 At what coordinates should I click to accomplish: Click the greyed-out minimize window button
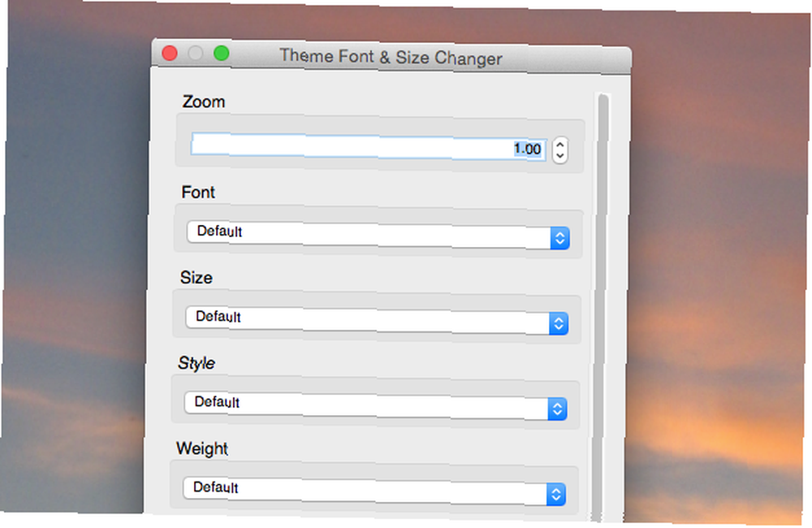pyautogui.click(x=195, y=53)
